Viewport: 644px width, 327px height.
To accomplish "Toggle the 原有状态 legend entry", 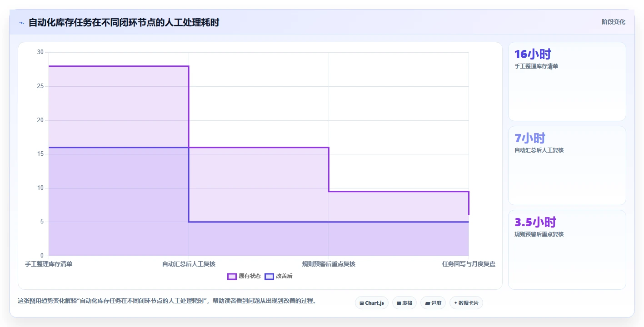I will pos(244,276).
